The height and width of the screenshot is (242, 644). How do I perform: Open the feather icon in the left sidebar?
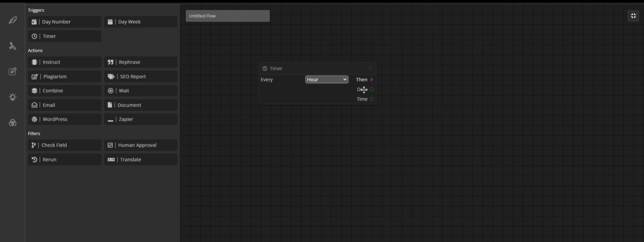[12, 20]
